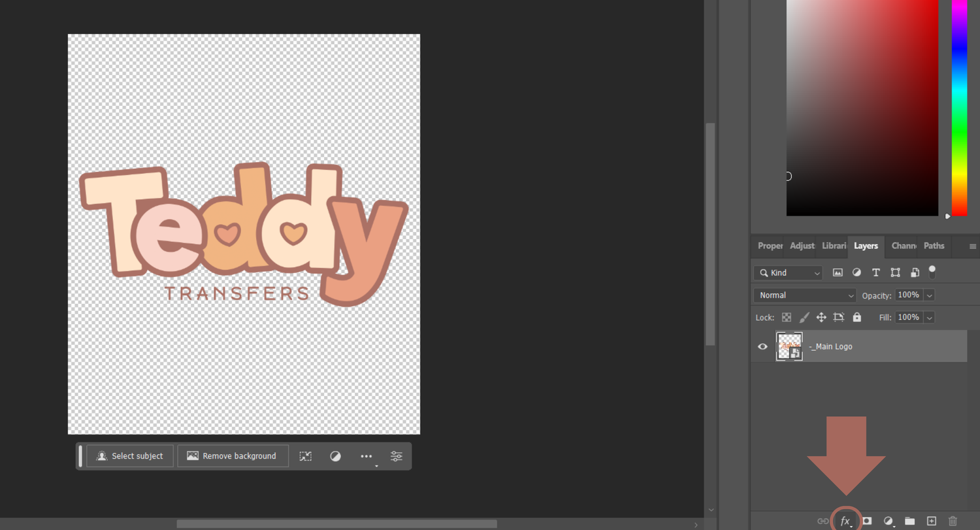This screenshot has height=530, width=980.
Task: Switch to the Libraries tab
Action: (834, 246)
